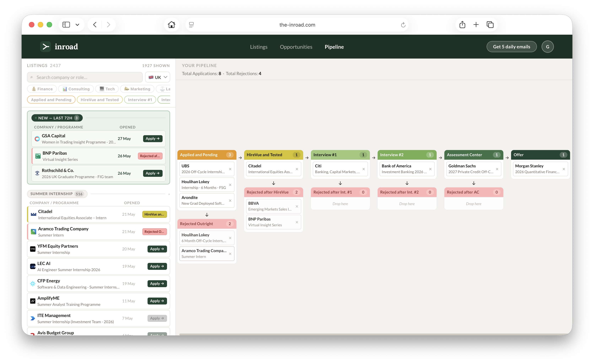This screenshot has width=594, height=364.
Task: Collapse the SUMMER INTERNSHIP section
Action: pyautogui.click(x=57, y=194)
